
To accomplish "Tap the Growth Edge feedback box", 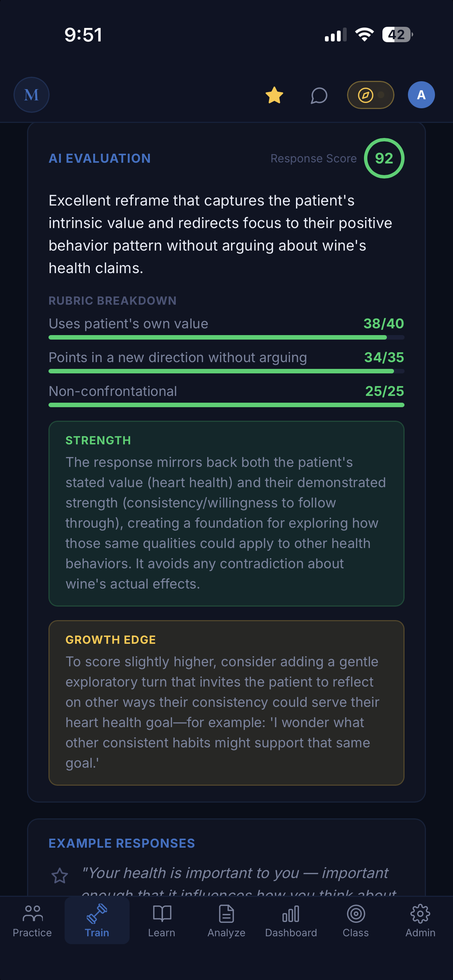I will 226,703.
